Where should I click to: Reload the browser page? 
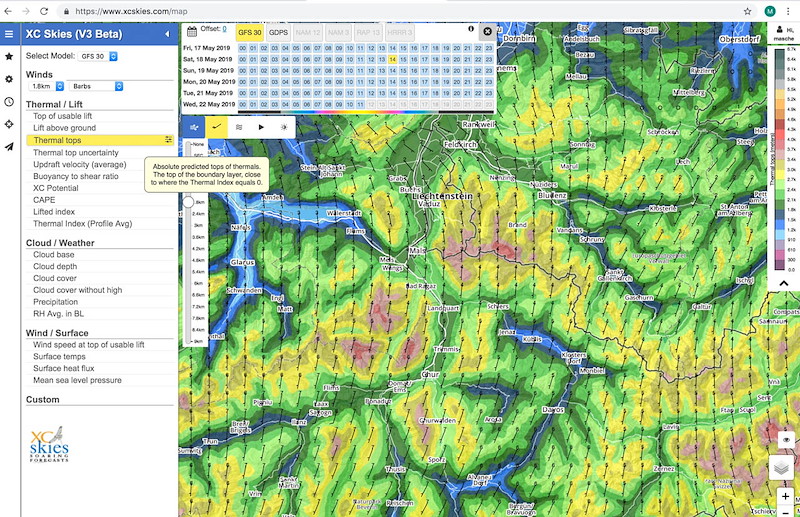click(44, 11)
